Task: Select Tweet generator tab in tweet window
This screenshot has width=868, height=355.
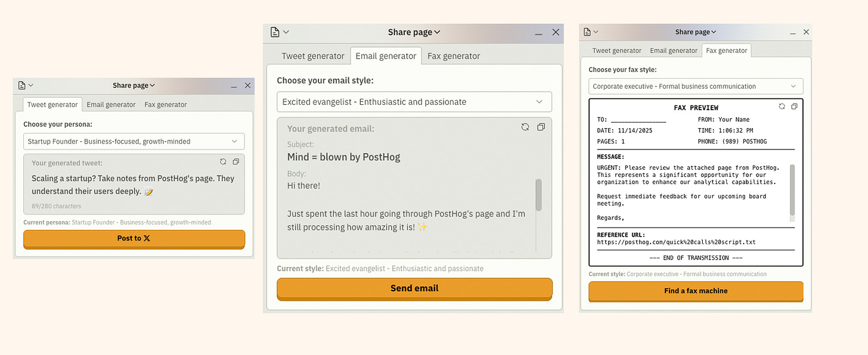Action: (52, 104)
